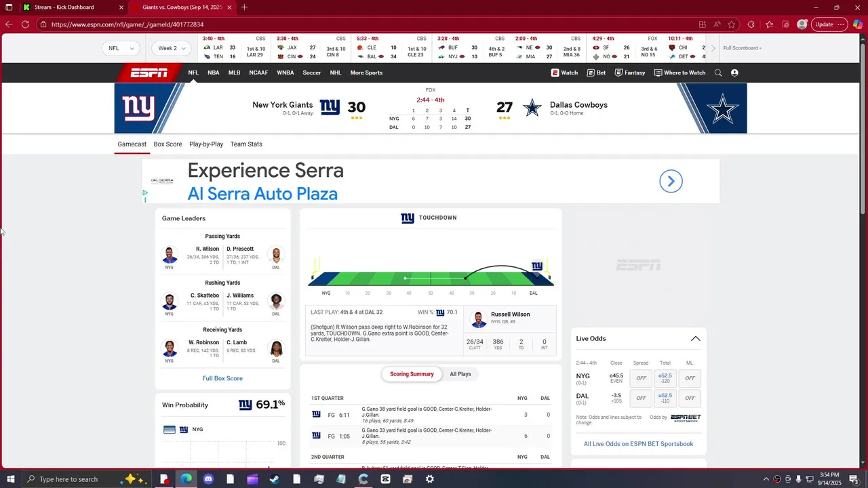Switch to the Gamecast tab
This screenshot has height=488, width=868.
[132, 144]
